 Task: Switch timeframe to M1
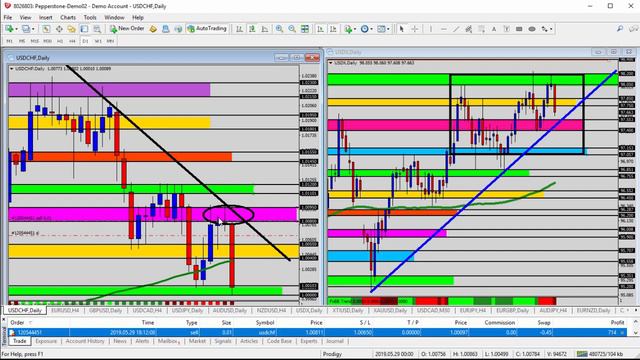pyautogui.click(x=9, y=41)
